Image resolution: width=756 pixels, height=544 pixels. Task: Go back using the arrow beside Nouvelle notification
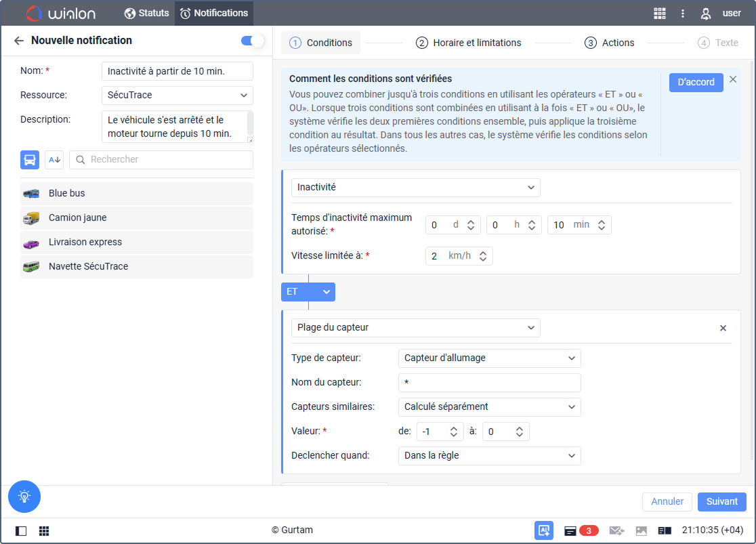(18, 41)
